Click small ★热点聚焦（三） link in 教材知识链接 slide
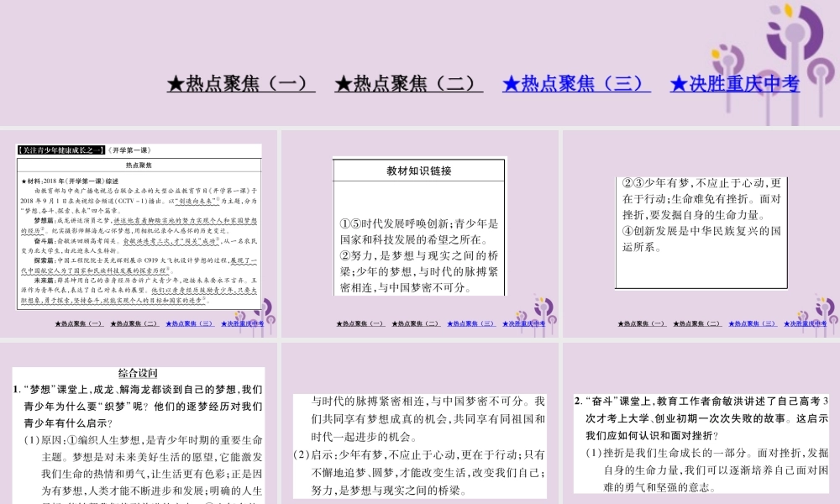 471,323
